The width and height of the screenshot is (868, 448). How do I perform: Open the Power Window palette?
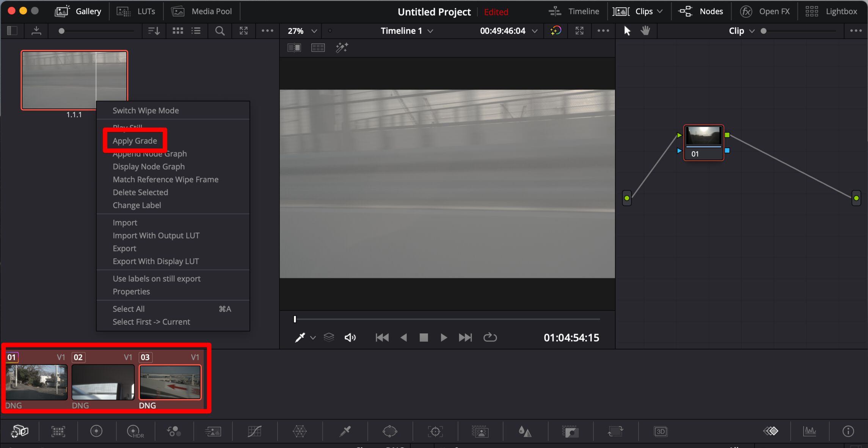tap(390, 431)
